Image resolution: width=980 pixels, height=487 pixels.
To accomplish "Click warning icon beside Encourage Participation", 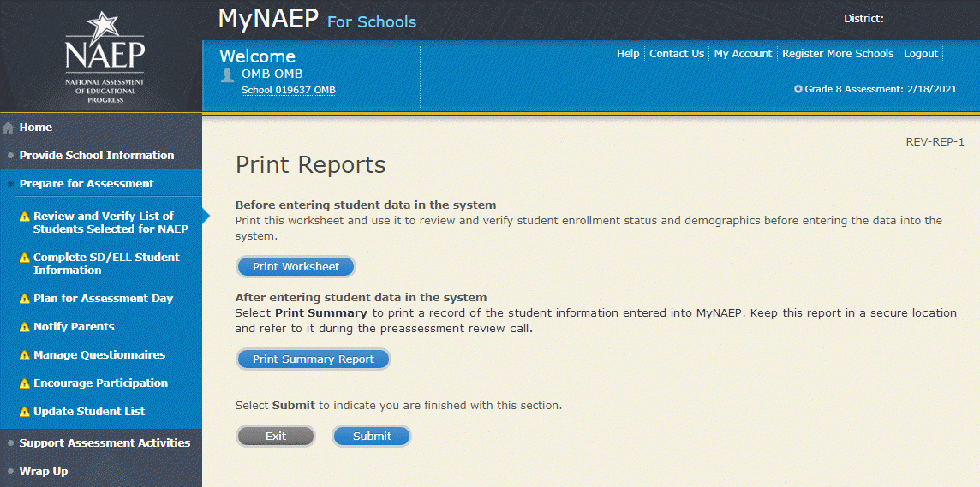I will pyautogui.click(x=25, y=383).
